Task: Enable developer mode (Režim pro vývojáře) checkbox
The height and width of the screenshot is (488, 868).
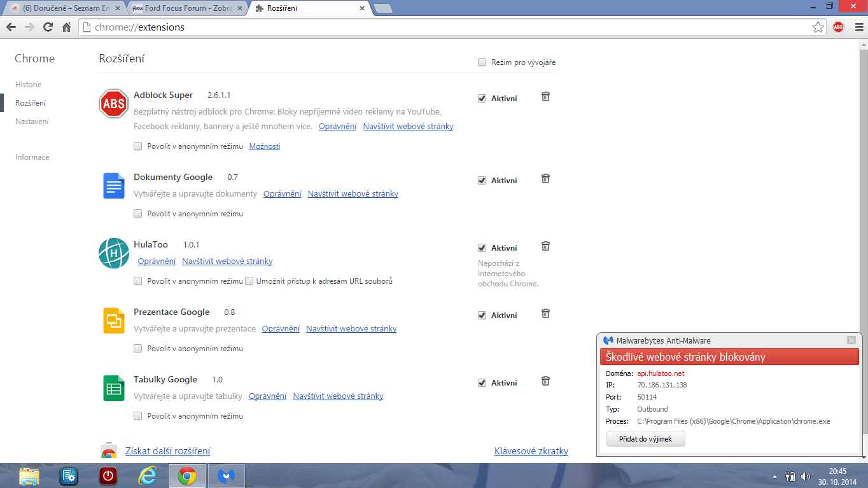Action: (x=482, y=62)
